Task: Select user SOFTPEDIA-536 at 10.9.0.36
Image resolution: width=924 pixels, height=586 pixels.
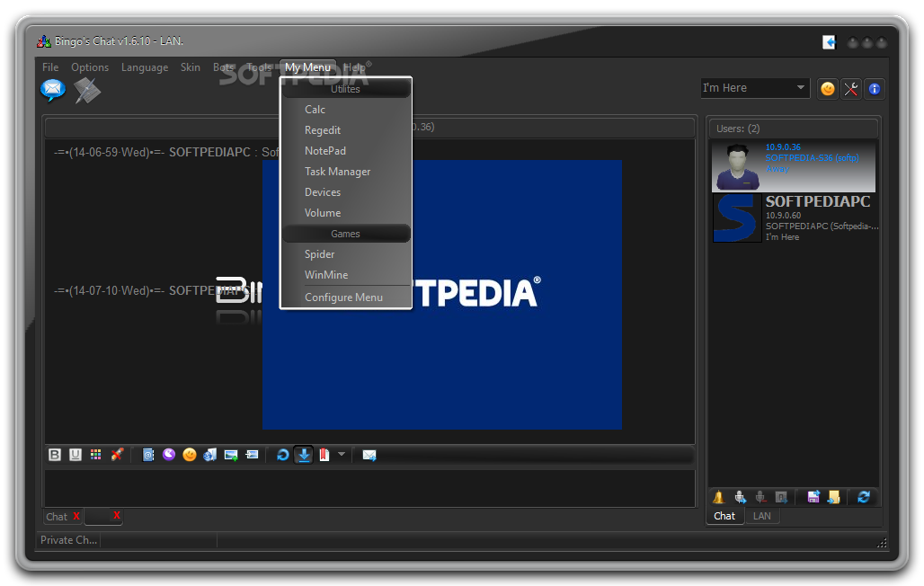Action: point(793,165)
